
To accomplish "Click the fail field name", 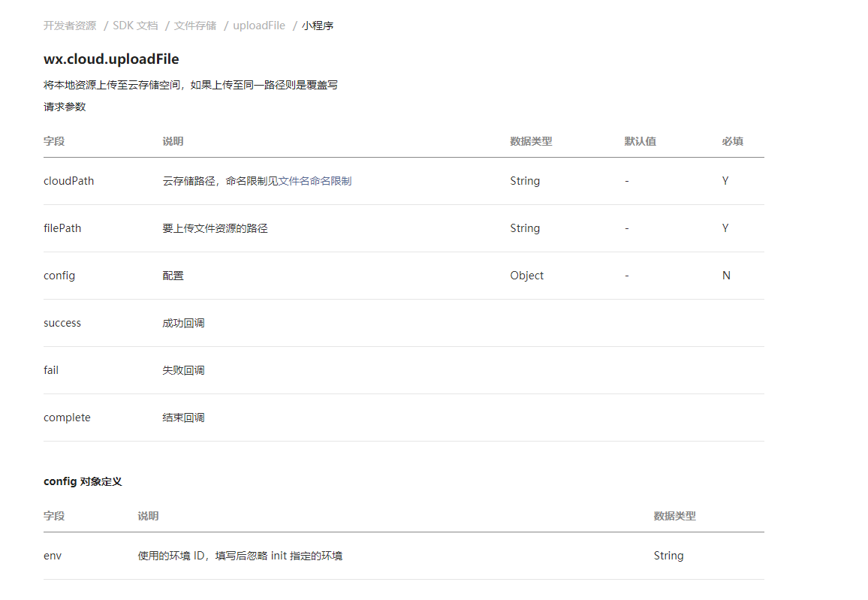I will tap(51, 370).
